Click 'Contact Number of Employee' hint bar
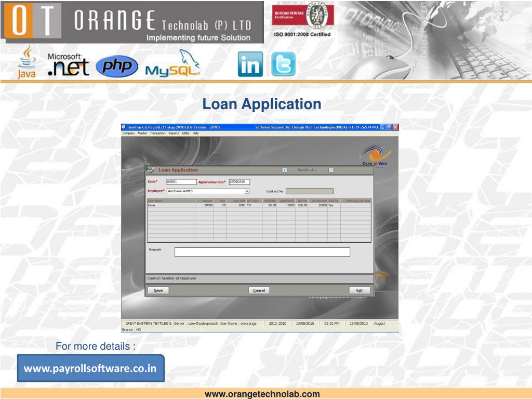 pyautogui.click(x=260, y=278)
